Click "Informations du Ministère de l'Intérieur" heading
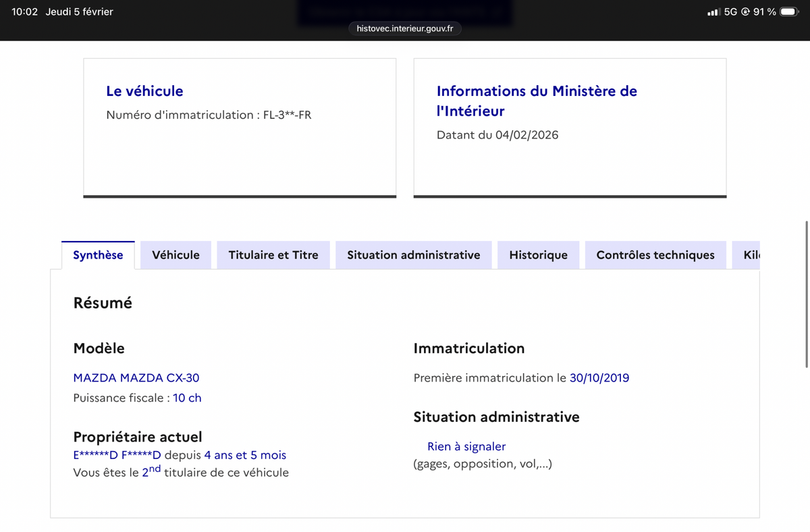Screen dimensions: 810x532 pyautogui.click(x=536, y=101)
